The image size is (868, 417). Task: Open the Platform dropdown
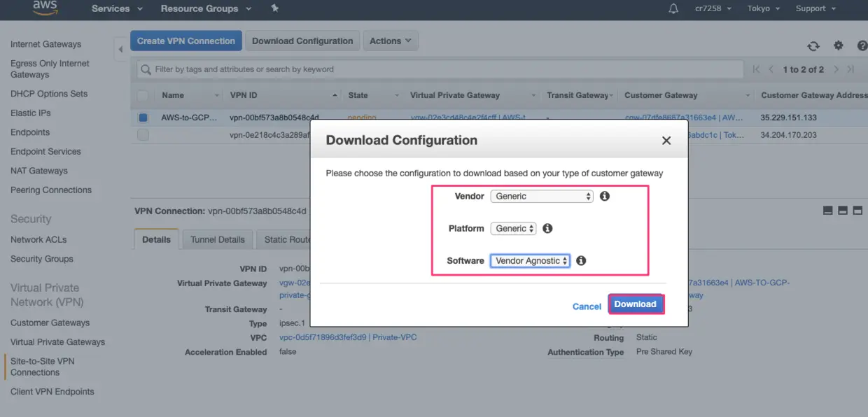pyautogui.click(x=513, y=229)
